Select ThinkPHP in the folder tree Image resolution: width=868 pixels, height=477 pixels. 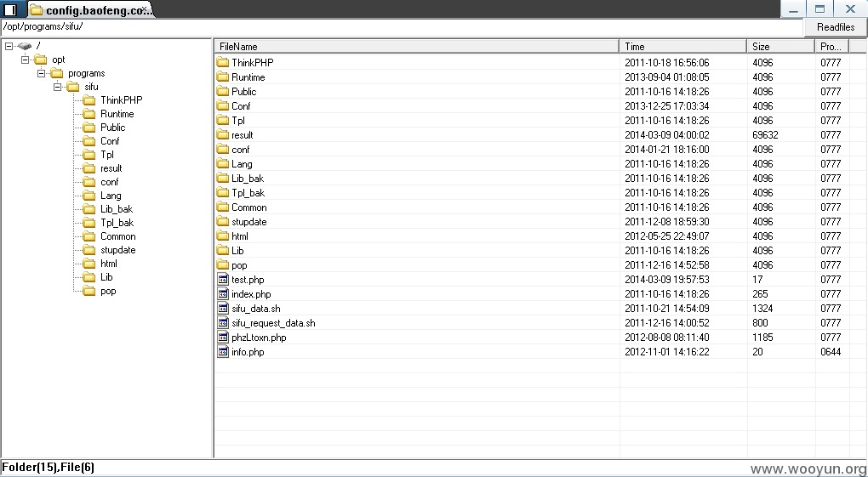121,100
